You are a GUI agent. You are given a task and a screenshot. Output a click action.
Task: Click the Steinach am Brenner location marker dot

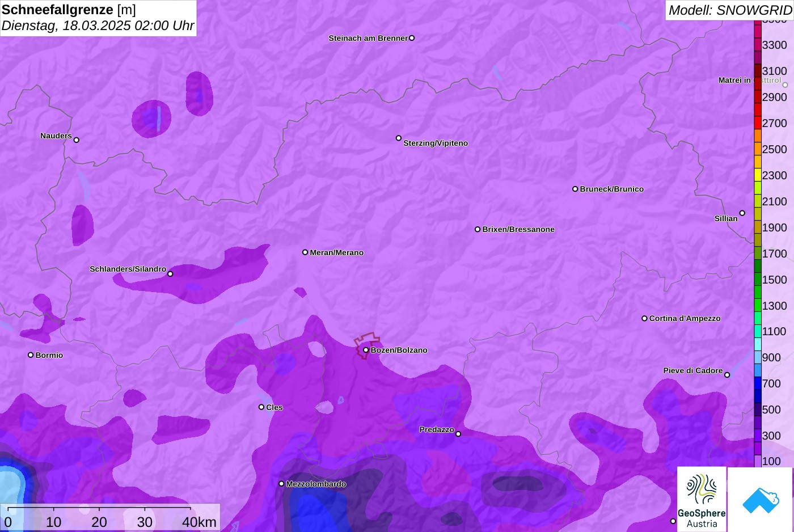coord(412,38)
